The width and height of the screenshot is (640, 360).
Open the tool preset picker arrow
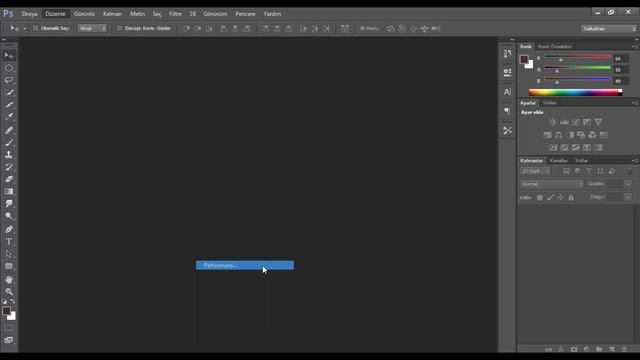tap(24, 29)
